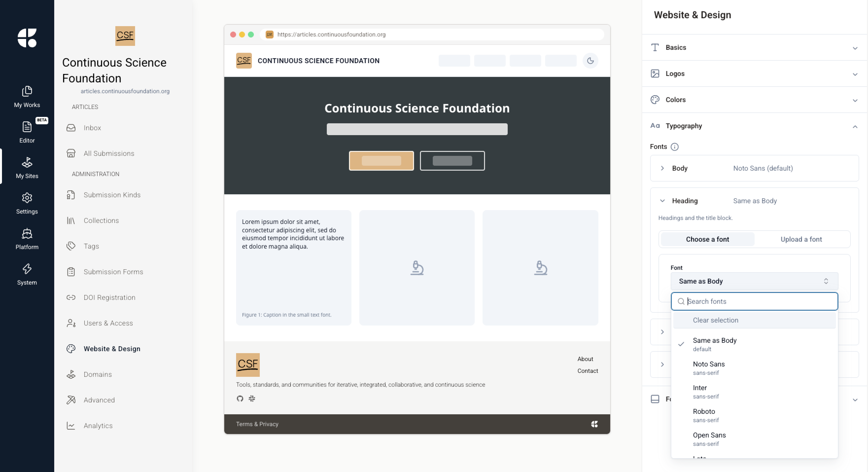This screenshot has height=472, width=868.
Task: Open Collections page
Action: pos(123,220)
